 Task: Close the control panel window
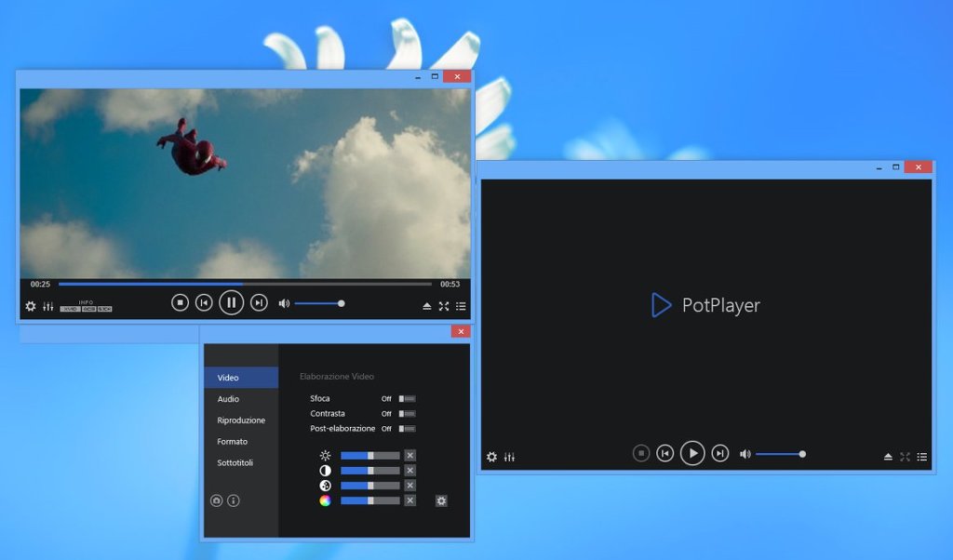pos(461,331)
